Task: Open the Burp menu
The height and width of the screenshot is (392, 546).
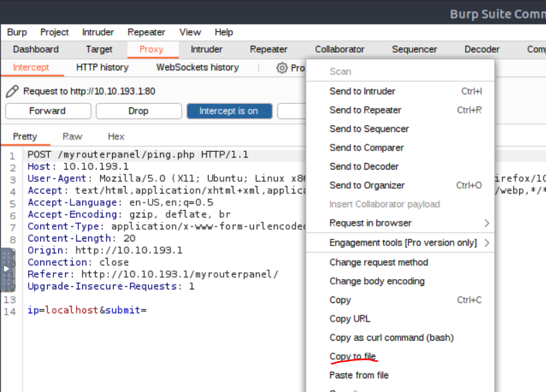Action: (16, 32)
